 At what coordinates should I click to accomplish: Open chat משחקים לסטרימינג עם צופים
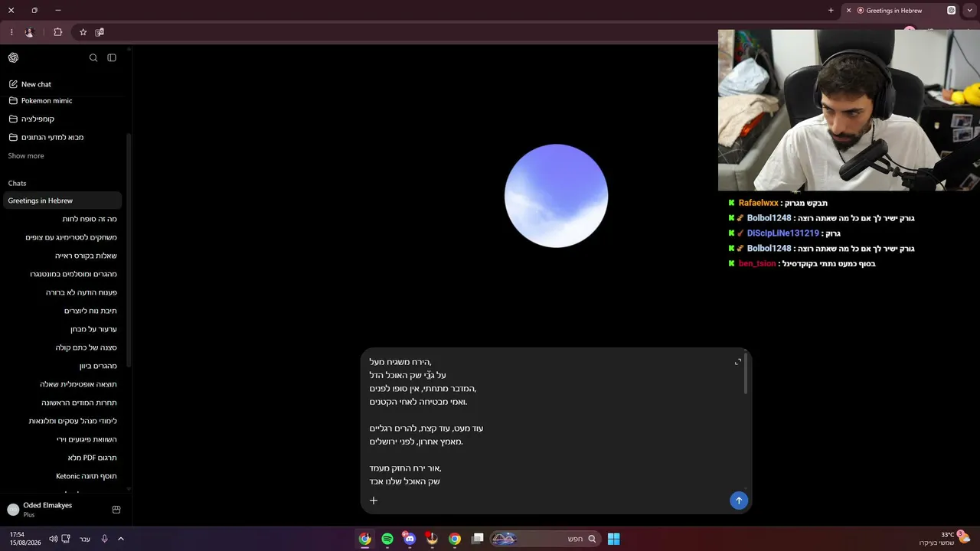pos(71,237)
